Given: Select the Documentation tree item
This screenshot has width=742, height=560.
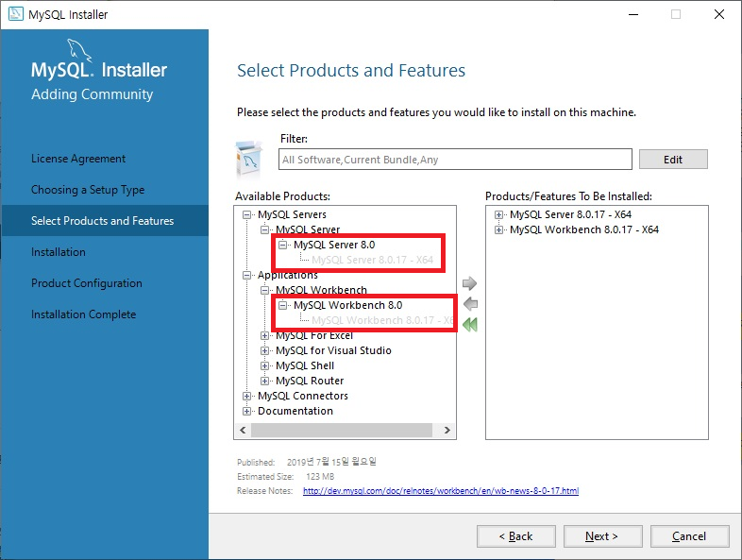Looking at the screenshot, I should pos(295,411).
